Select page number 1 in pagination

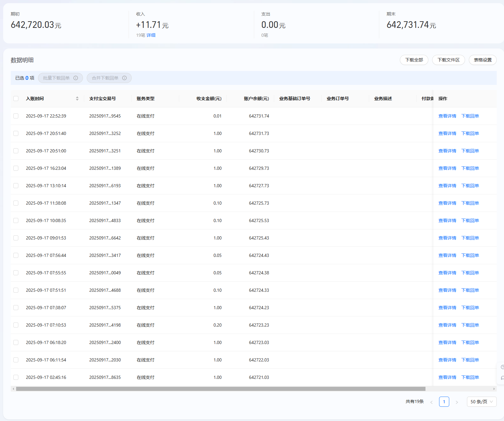pyautogui.click(x=444, y=402)
